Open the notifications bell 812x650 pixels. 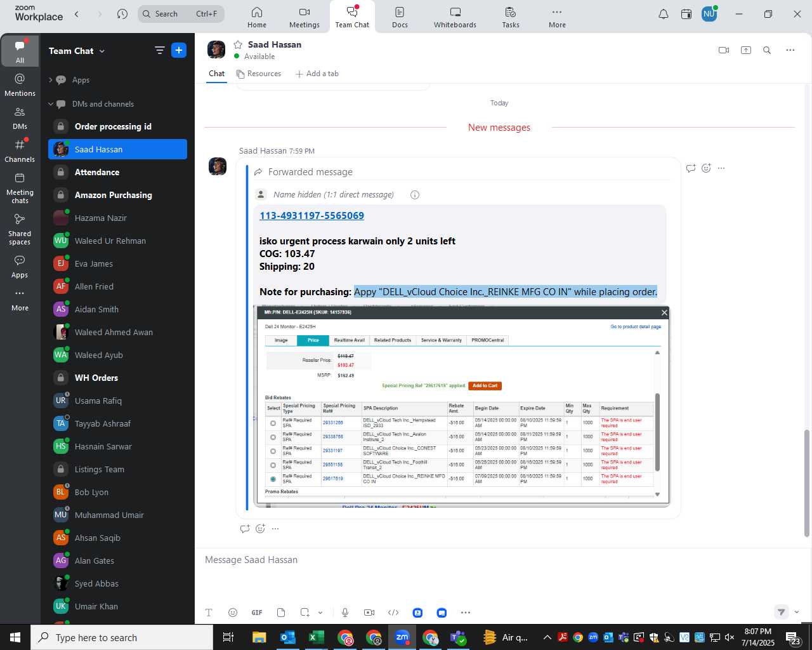[663, 14]
